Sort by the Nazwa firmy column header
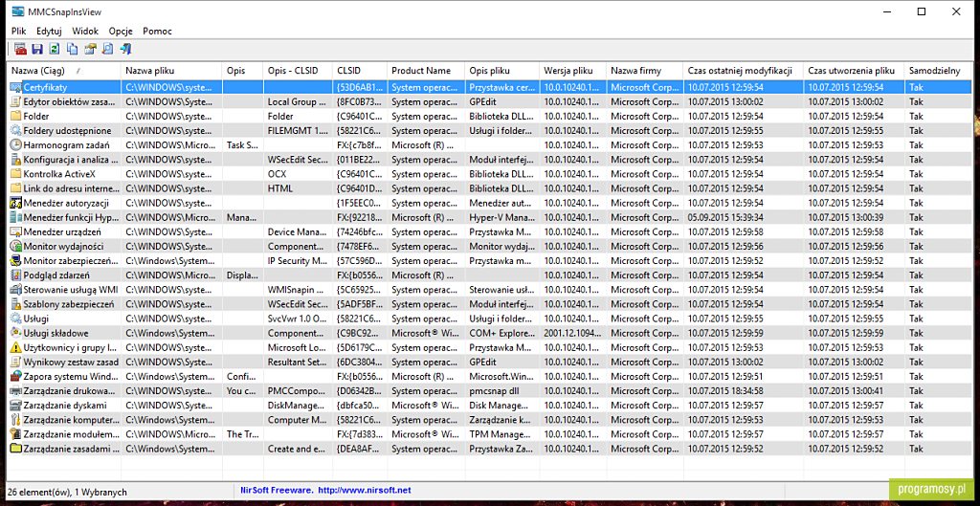This screenshot has width=980, height=506. pos(644,71)
